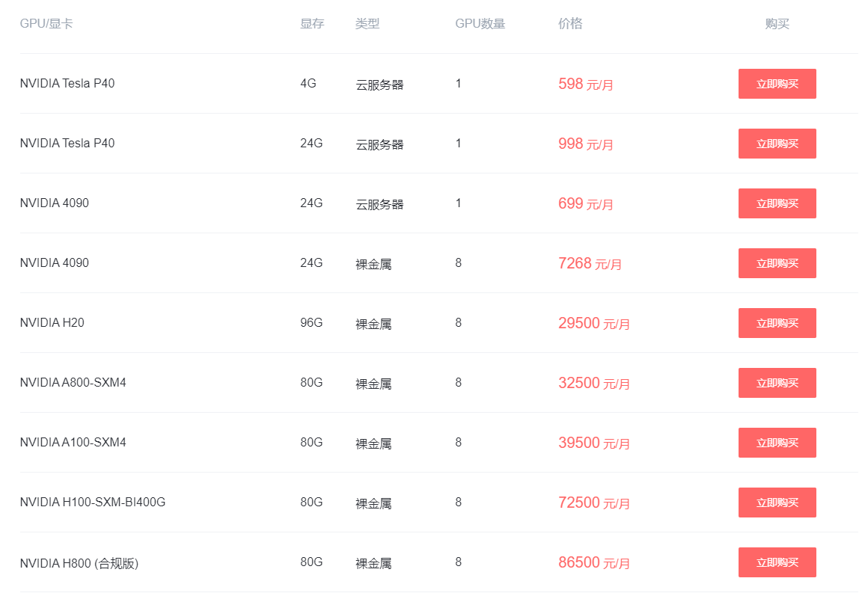Click buy now for the 598 元/月 plan
The height and width of the screenshot is (593, 868).
coord(777,84)
